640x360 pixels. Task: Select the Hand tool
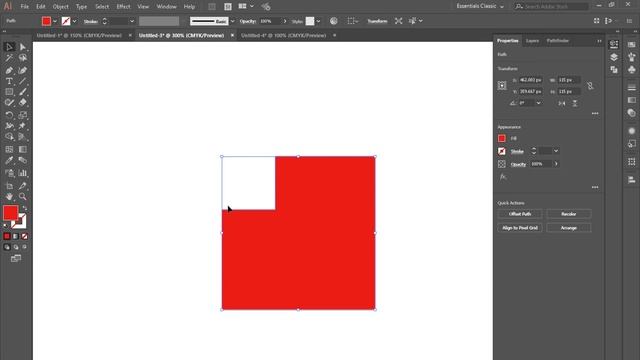click(x=9, y=197)
